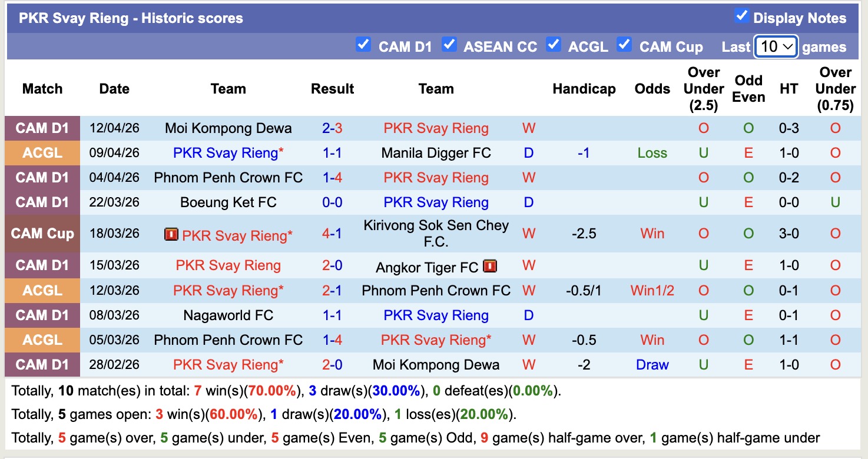This screenshot has width=868, height=459.
Task: Click the ACGL badge on the 12/03 row
Action: point(42,290)
